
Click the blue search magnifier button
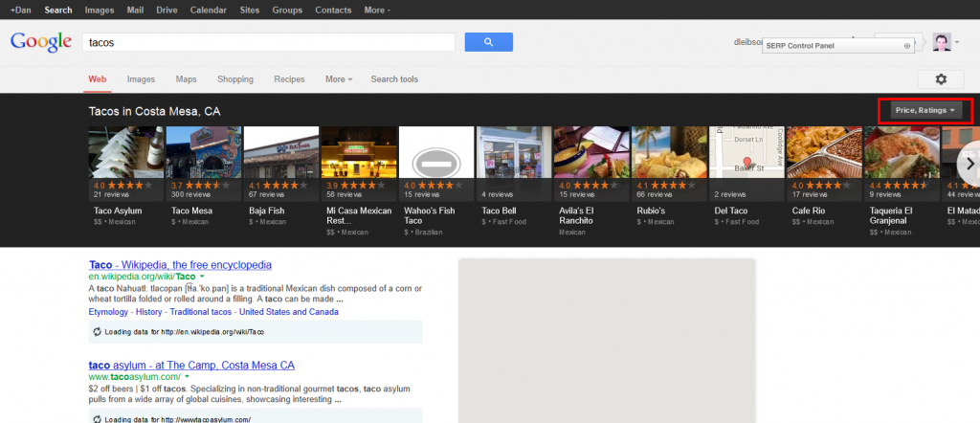[x=488, y=42]
